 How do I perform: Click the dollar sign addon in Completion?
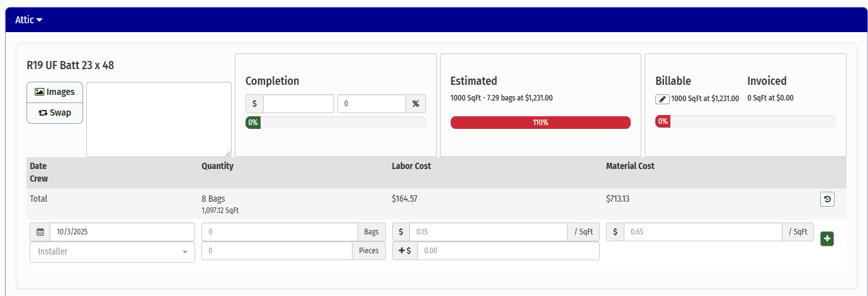(x=254, y=104)
